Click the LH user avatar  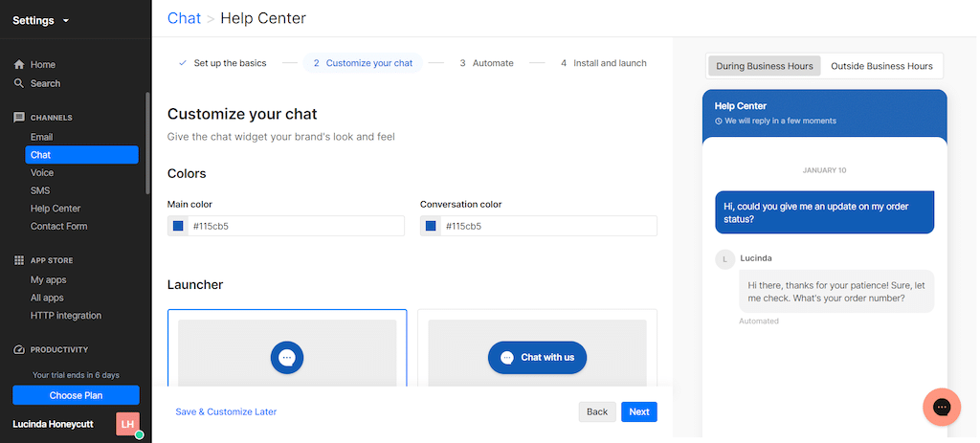pyautogui.click(x=127, y=424)
